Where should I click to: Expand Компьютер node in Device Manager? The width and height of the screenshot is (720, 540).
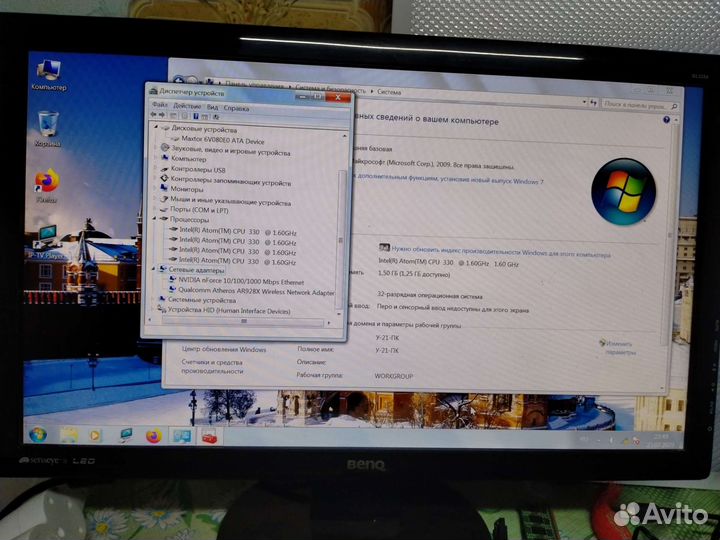point(156,158)
